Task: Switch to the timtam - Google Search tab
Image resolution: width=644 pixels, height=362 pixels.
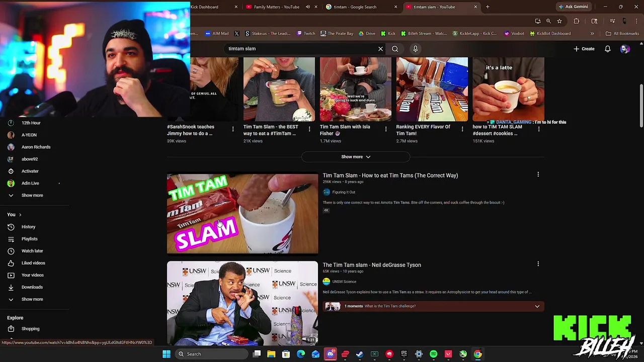Action: pyautogui.click(x=355, y=7)
